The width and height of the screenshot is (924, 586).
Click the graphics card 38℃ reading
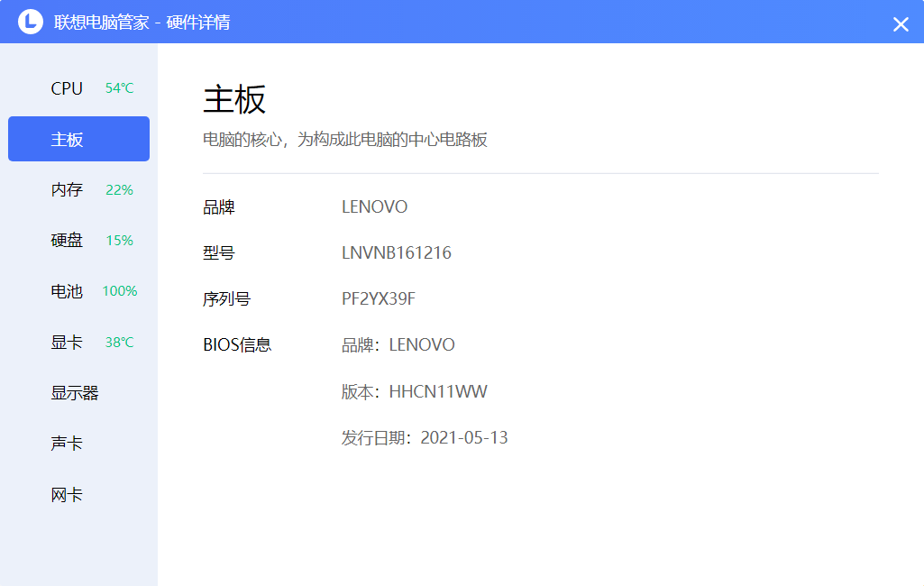point(120,342)
